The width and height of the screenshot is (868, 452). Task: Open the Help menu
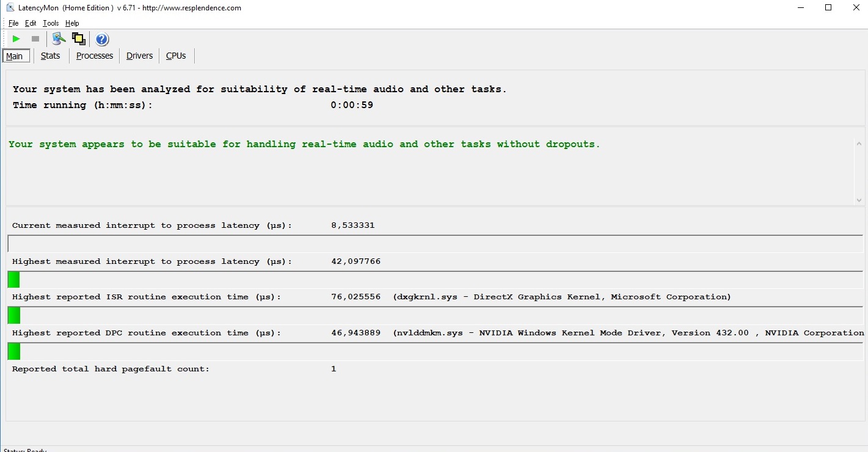pos(72,23)
